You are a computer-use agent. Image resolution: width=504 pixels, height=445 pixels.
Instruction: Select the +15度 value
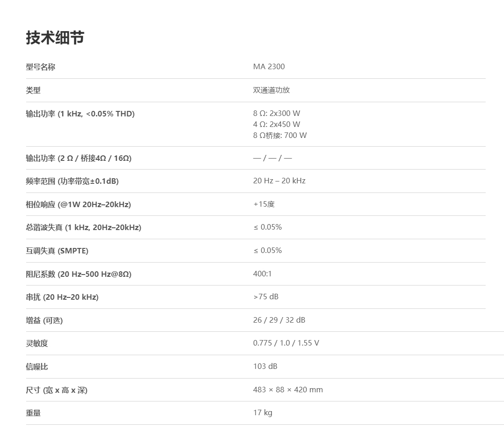coord(264,204)
